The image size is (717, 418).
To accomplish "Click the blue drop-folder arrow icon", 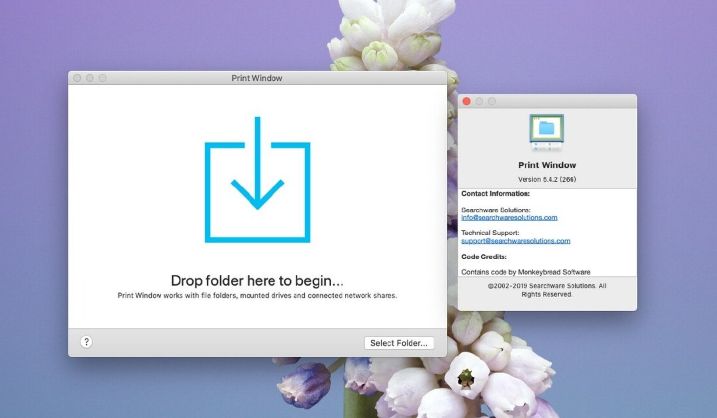I will coord(257,179).
